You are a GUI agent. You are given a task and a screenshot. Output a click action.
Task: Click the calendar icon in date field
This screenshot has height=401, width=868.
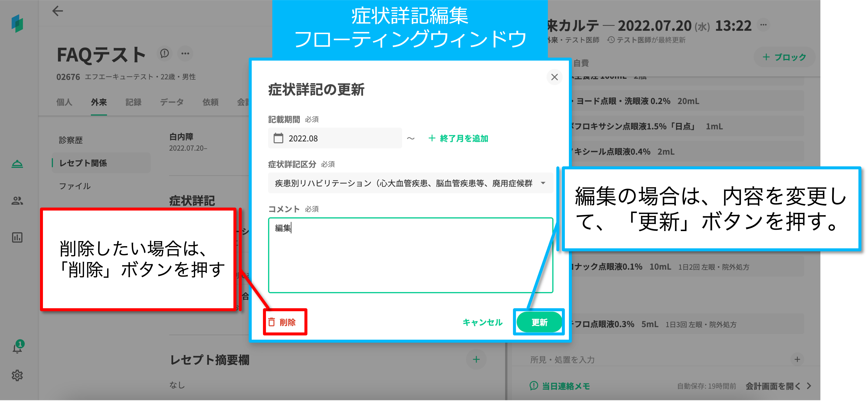pyautogui.click(x=278, y=138)
